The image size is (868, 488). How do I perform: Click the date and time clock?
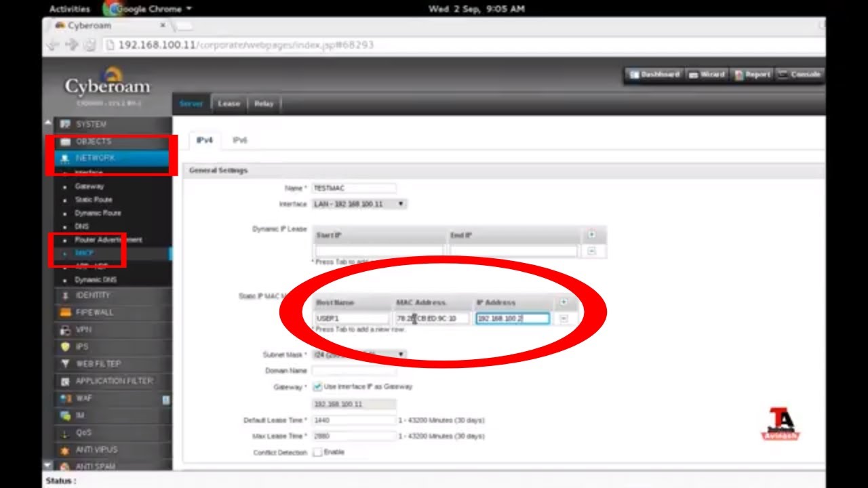coord(476,9)
